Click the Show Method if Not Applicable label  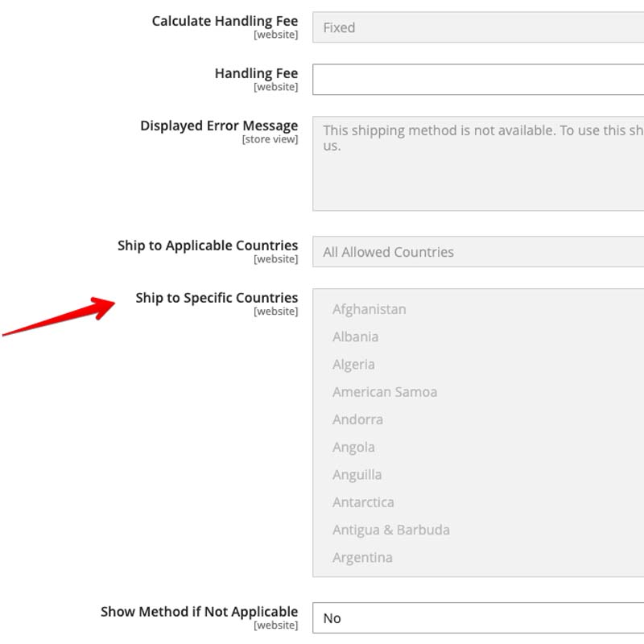[x=199, y=612]
